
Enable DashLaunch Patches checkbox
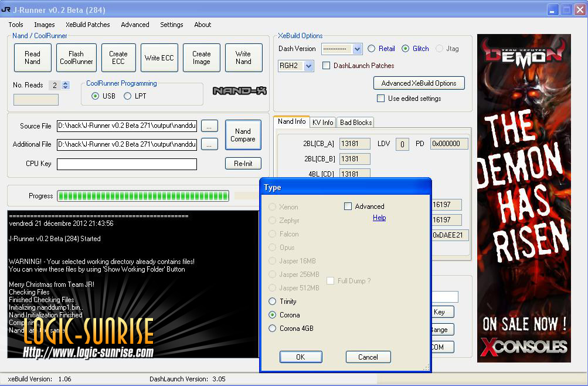pos(327,66)
